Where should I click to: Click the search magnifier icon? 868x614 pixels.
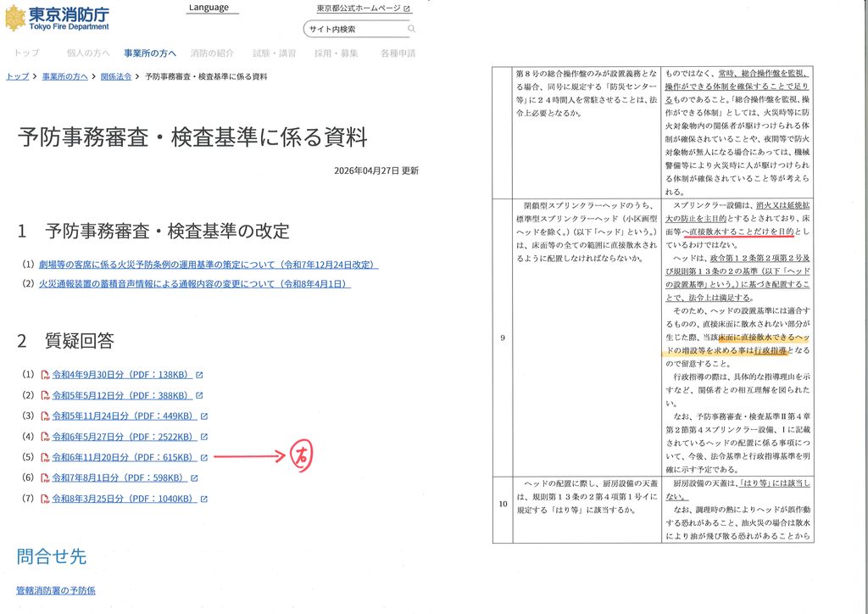click(411, 29)
